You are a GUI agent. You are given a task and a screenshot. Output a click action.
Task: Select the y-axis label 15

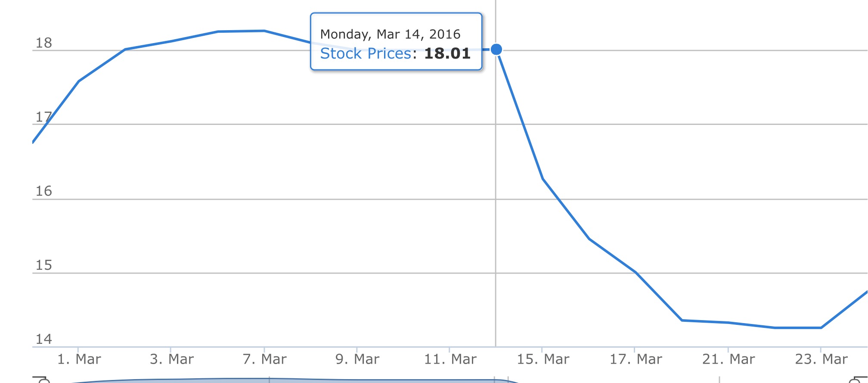pos(43,265)
